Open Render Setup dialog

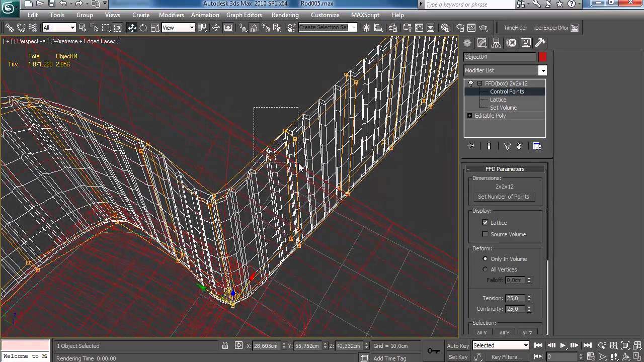pos(460,28)
